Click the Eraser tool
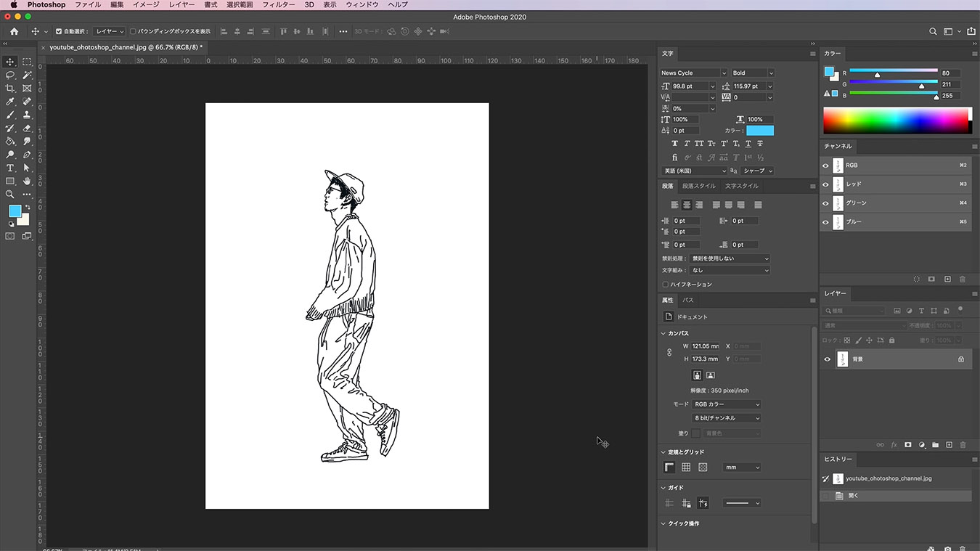 (27, 128)
